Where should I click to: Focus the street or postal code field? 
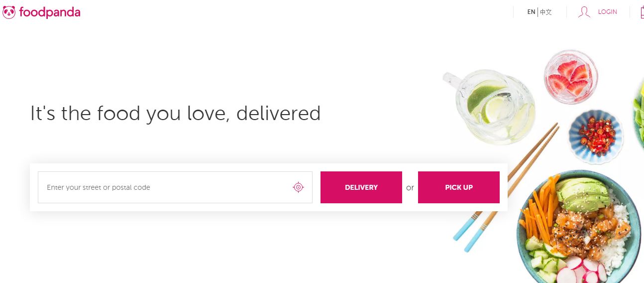click(175, 187)
